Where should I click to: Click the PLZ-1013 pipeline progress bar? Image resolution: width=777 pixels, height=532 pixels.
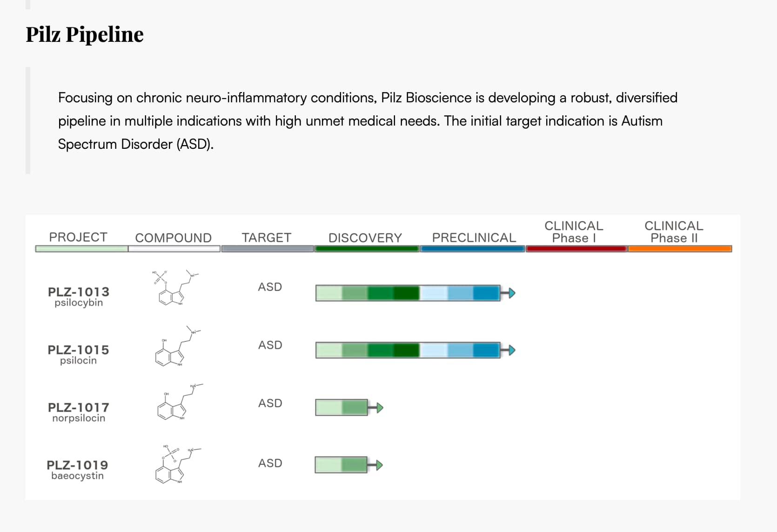408,293
